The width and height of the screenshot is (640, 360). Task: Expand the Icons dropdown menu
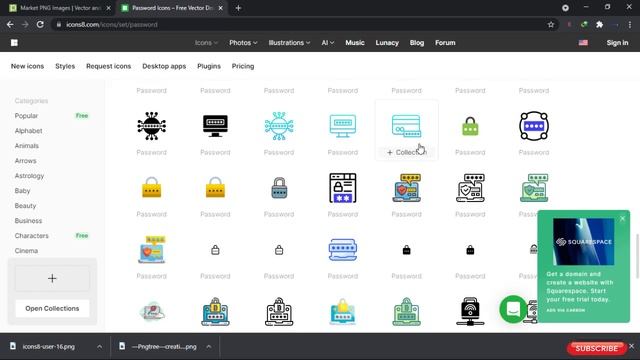pyautogui.click(x=206, y=42)
